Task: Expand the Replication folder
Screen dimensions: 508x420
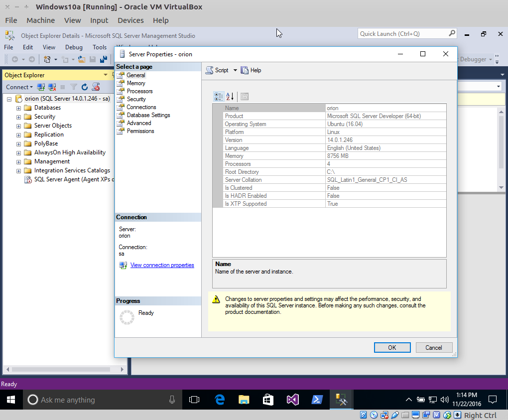Action: tap(19, 135)
